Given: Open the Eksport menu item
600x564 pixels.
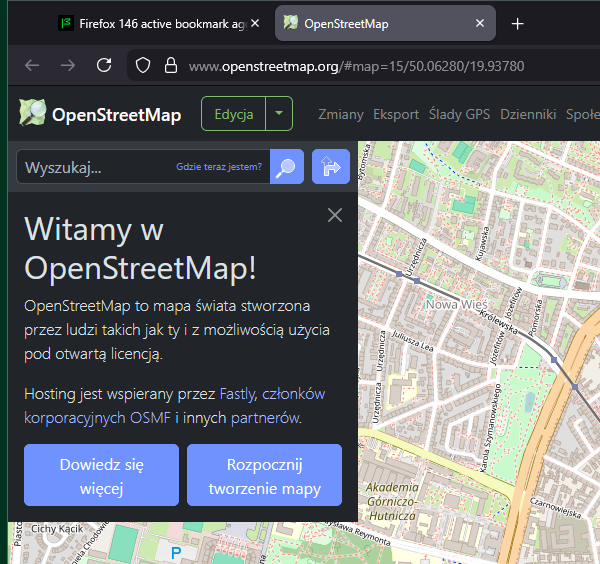Looking at the screenshot, I should [x=396, y=114].
